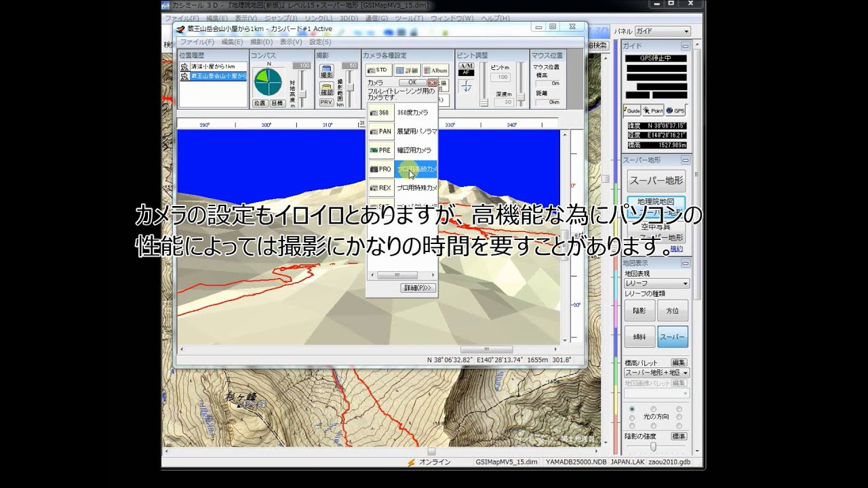This screenshot has width=868, height=488.
Task: Click the 深度m value field
Action: click(503, 102)
